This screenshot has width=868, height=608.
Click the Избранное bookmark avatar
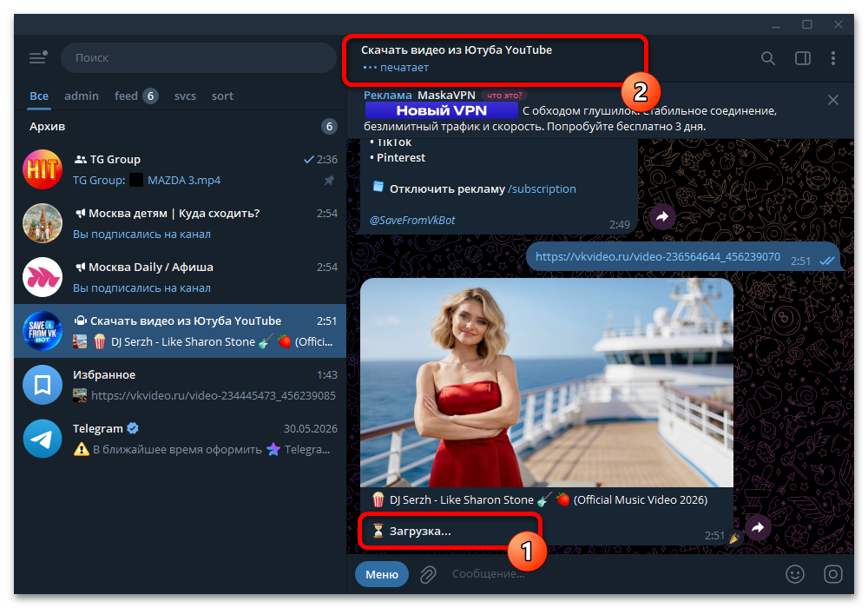[42, 385]
